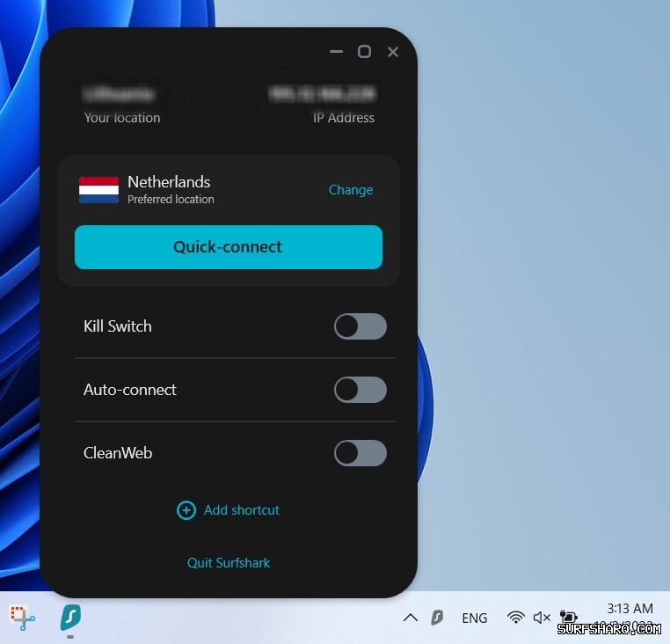The image size is (670, 644).
Task: Minimize the Surfshark window
Action: point(336,52)
